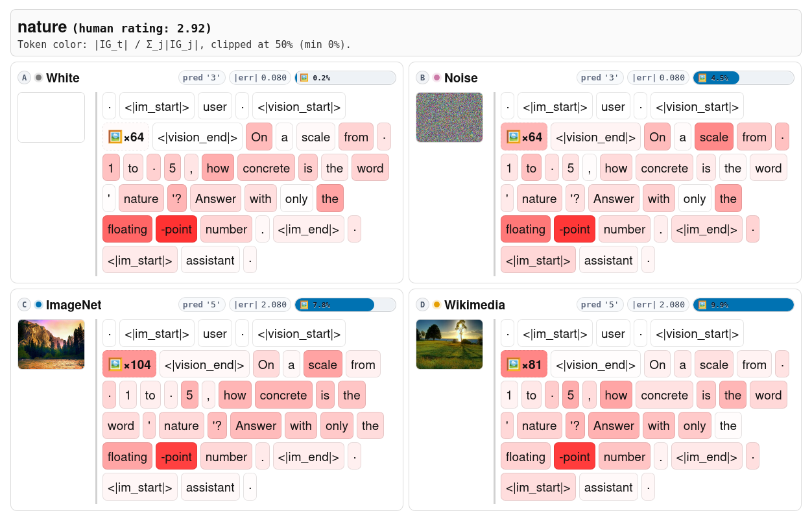Screen dimensions: 812x524
Task: Open the random noise thumbnail image
Action: (x=449, y=117)
